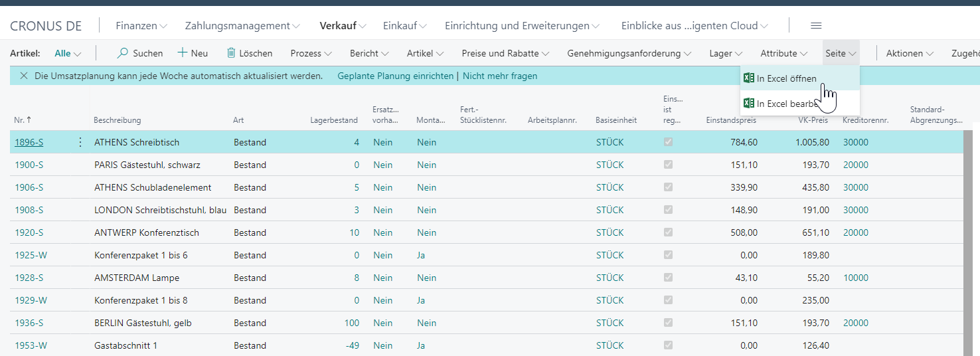Click the Excel icon beside In Excel bearbeiten
Screen dimensions: 980x356
point(748,103)
